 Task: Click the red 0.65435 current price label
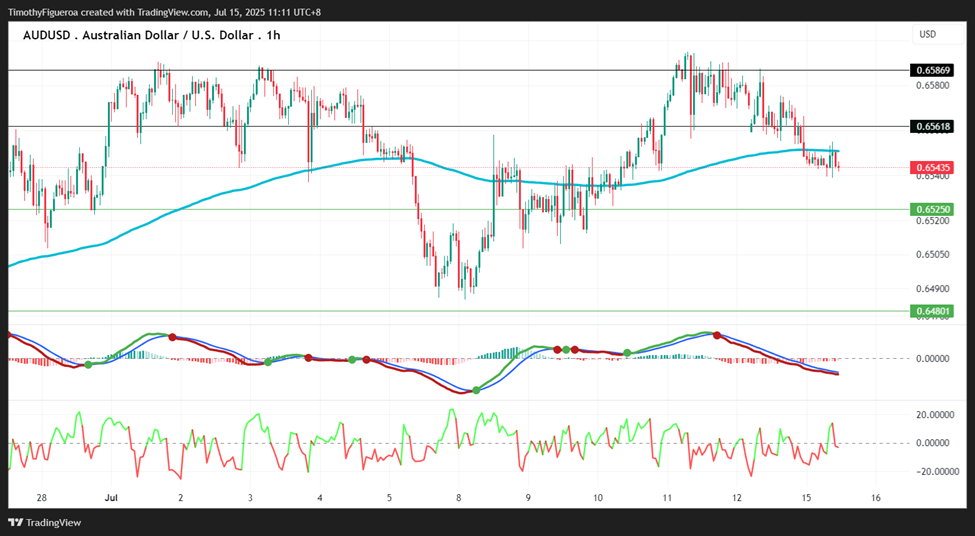tap(931, 167)
